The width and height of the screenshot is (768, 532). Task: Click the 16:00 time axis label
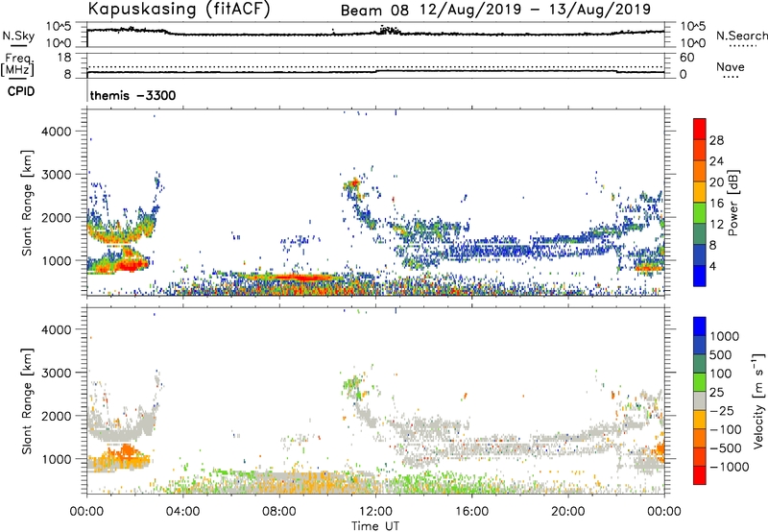pyautogui.click(x=471, y=512)
